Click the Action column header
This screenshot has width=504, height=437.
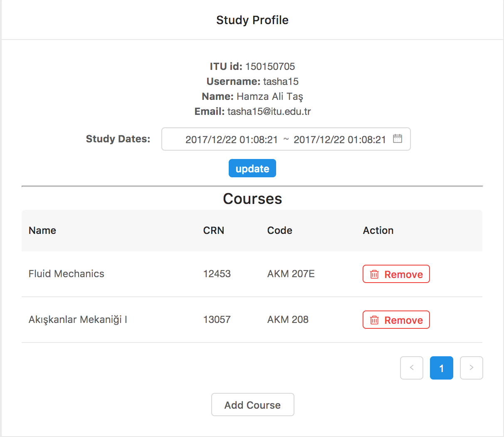(378, 230)
